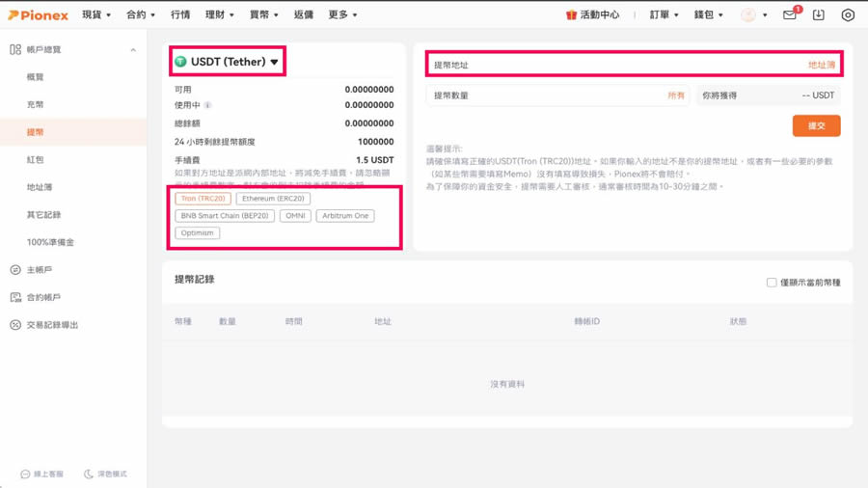Open the 現貨 menu
This screenshot has height=488, width=868.
(x=96, y=15)
